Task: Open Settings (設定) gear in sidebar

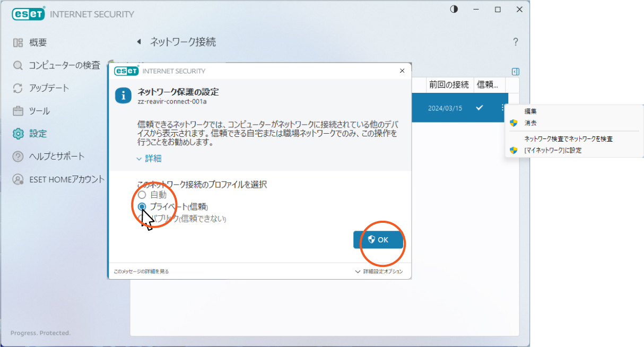Action: [x=18, y=134]
